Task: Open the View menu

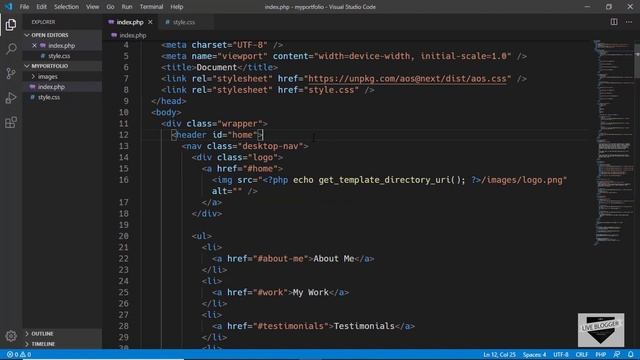Action: point(92,7)
